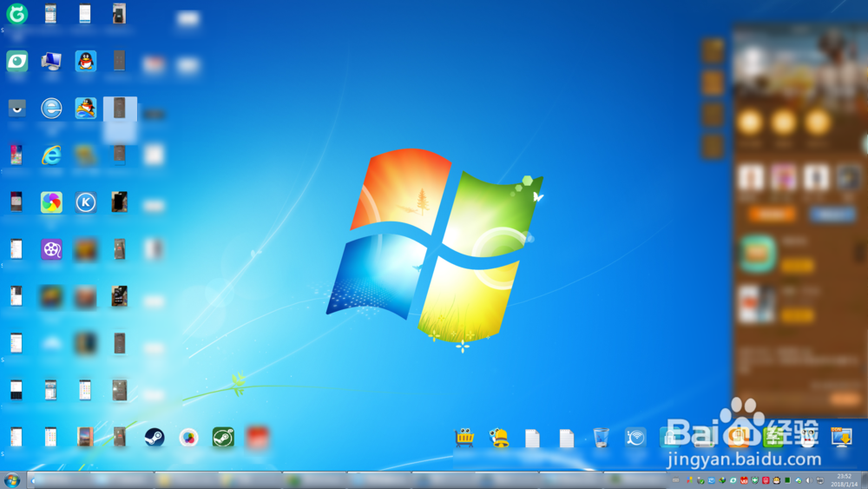Click the volume speaker tray icon
The height and width of the screenshot is (489, 868).
809,480
